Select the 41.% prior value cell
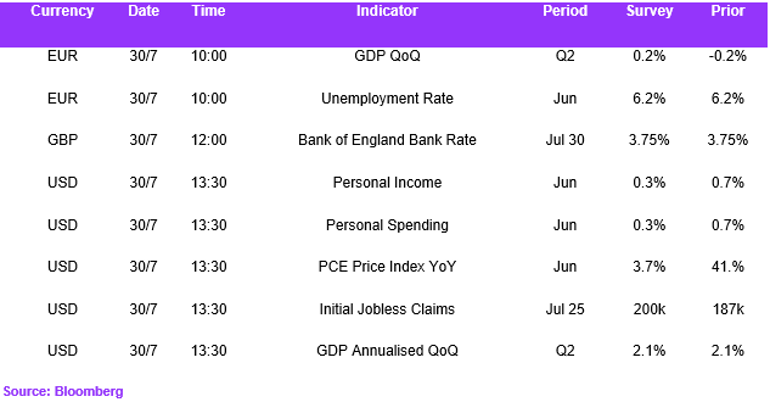 728,267
